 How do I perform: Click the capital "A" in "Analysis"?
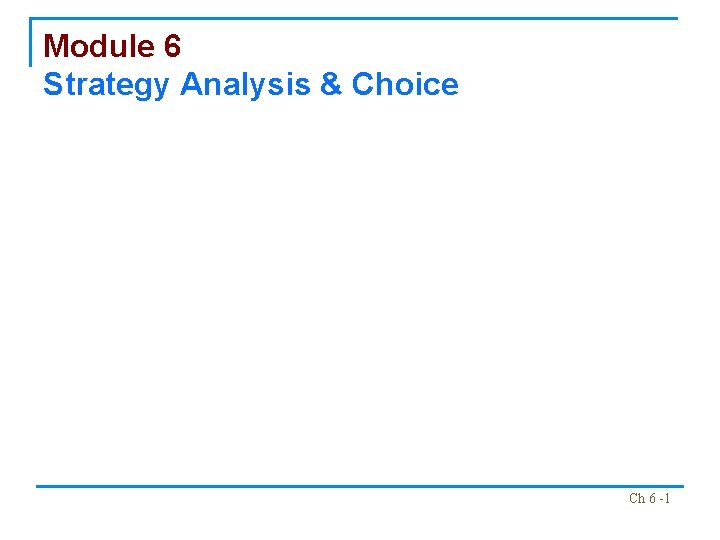click(192, 84)
